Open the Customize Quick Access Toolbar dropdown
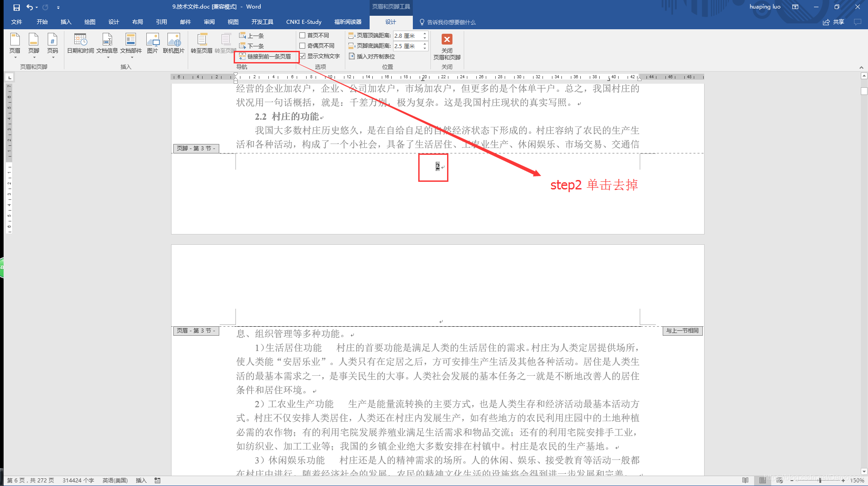This screenshot has width=868, height=486. pos(58,7)
